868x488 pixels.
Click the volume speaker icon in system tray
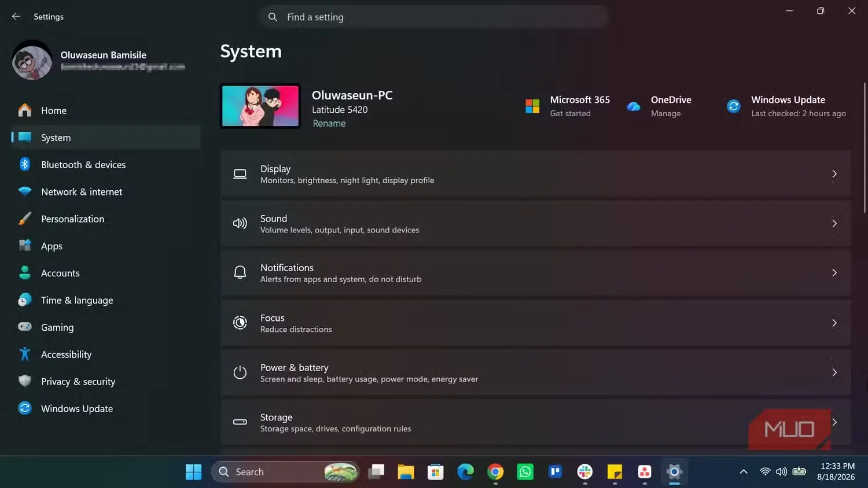tap(781, 472)
